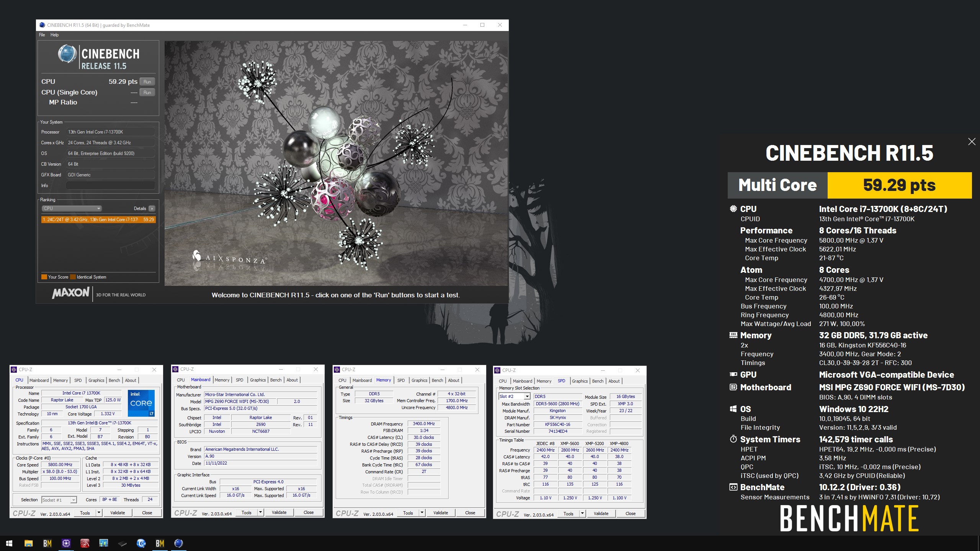980x551 pixels.
Task: Click Validate in CPU-Z SPD window
Action: coord(601,514)
